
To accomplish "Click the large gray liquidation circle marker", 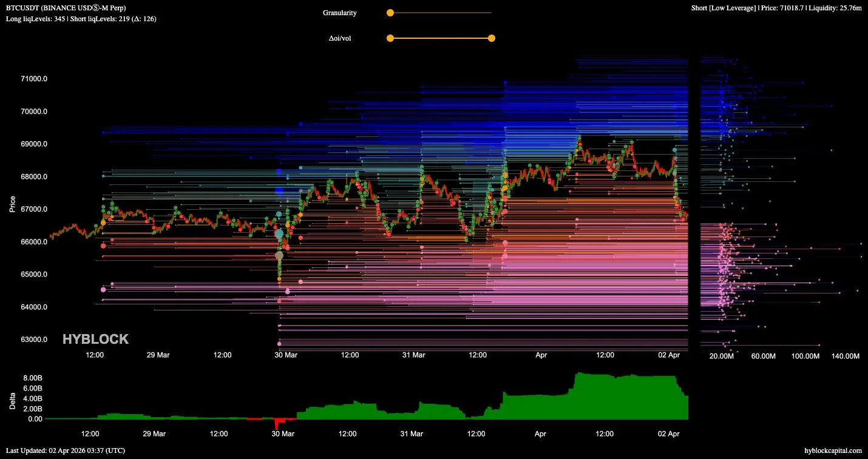I will click(x=279, y=256).
